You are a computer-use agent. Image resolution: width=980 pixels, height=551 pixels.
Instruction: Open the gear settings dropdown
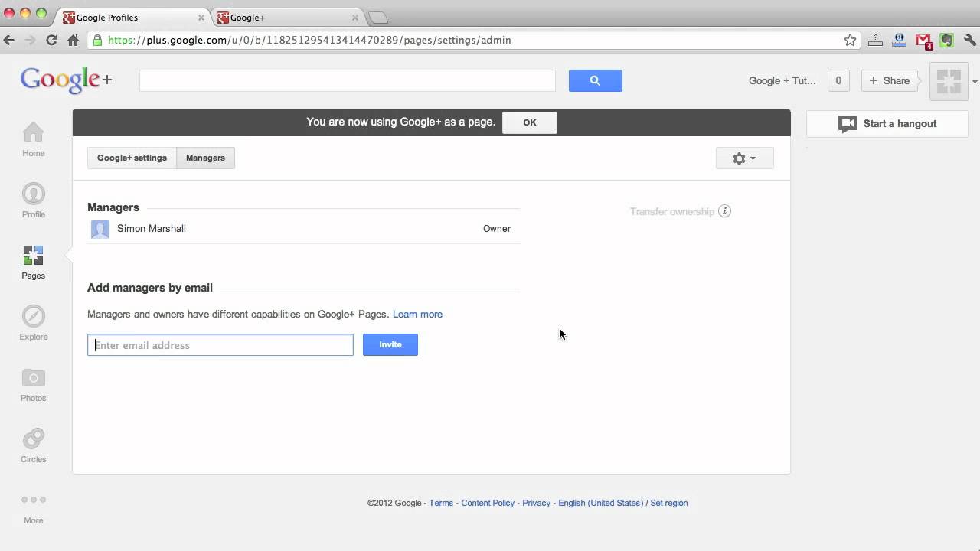[x=744, y=158]
